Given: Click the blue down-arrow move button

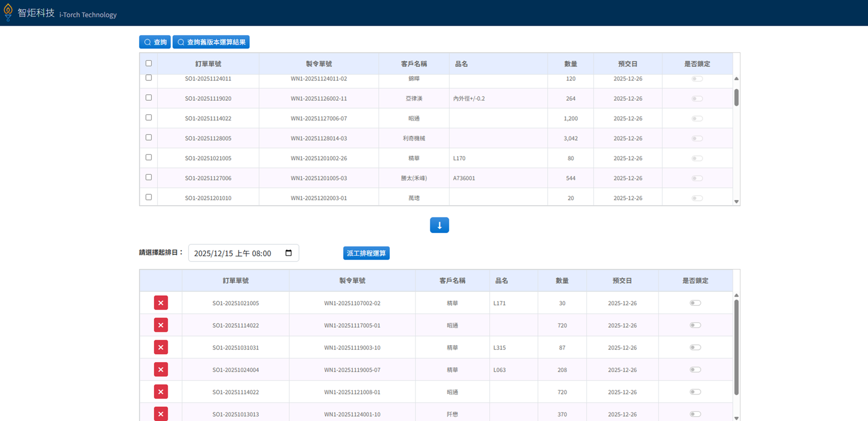Looking at the screenshot, I should pos(439,225).
